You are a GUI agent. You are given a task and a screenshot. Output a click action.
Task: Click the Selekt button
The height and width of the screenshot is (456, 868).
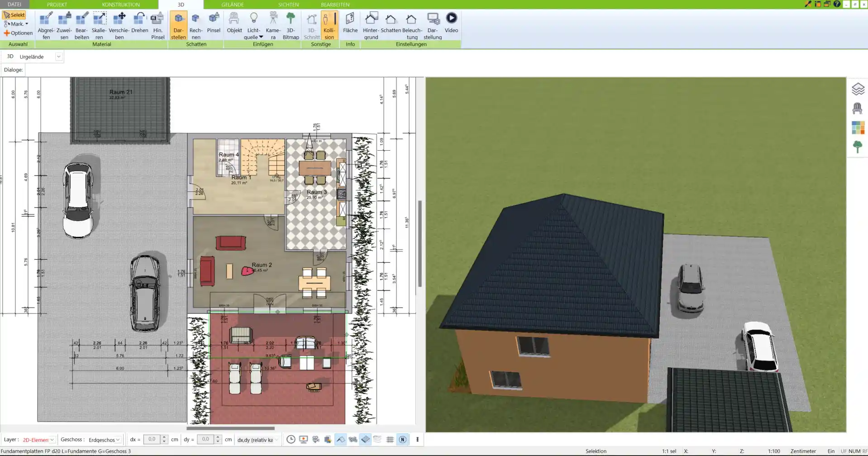[x=14, y=15]
